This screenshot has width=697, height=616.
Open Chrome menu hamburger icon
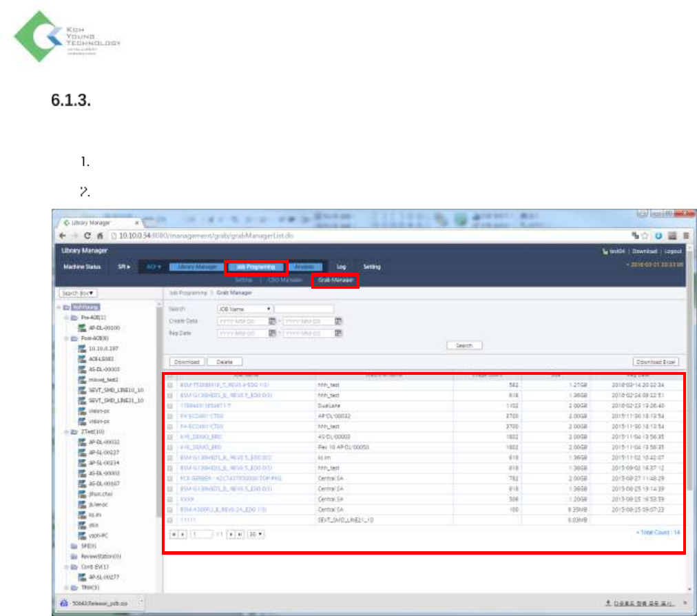click(687, 236)
